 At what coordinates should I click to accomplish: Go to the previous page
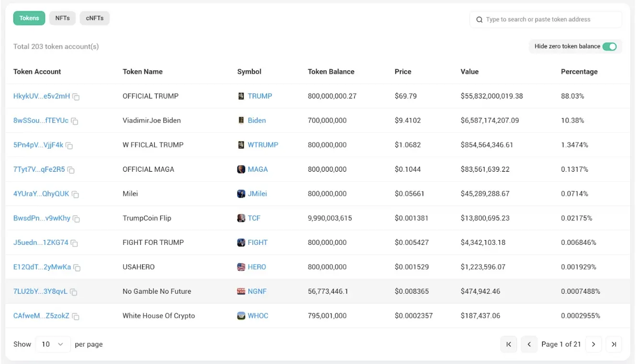529,344
